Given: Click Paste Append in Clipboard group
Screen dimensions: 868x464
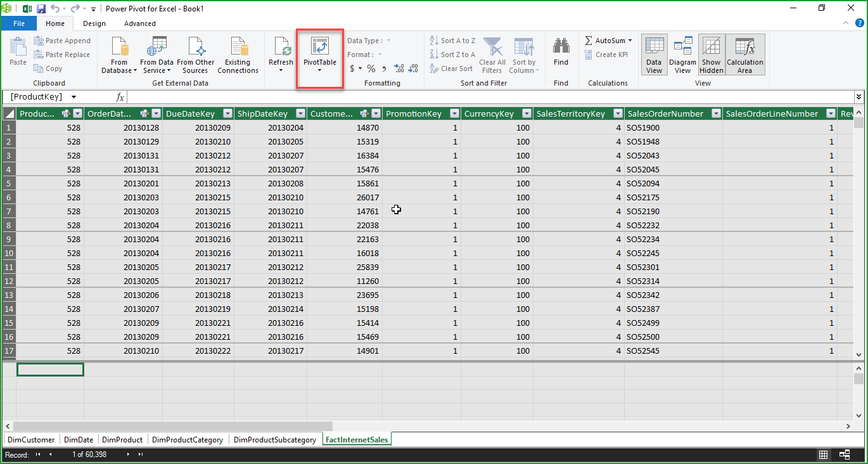Looking at the screenshot, I should point(62,41).
